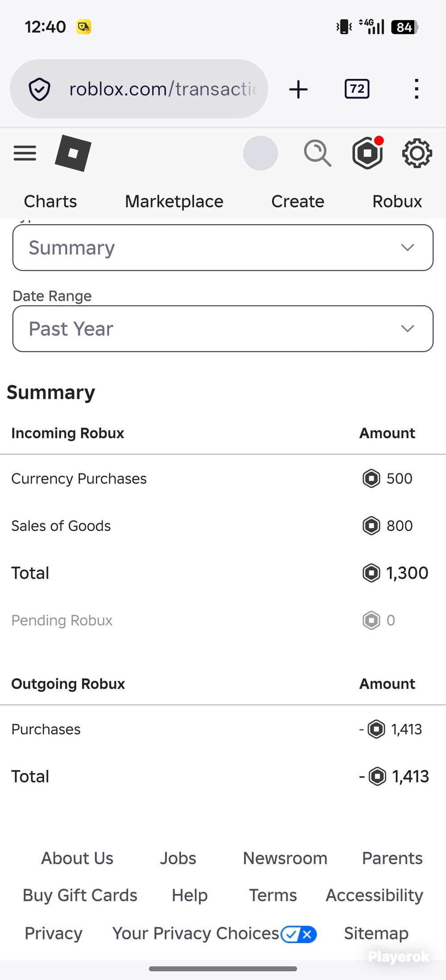The image size is (446, 980).
Task: Open the settings gear icon
Action: (x=417, y=153)
